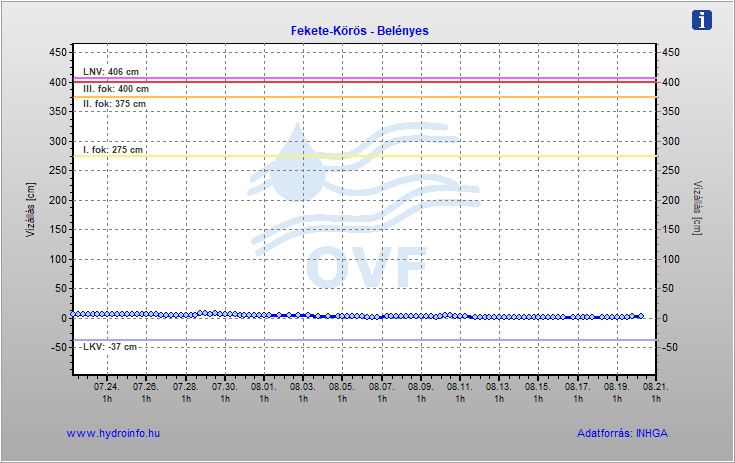Select the purple LNV 406 cm line

[x=365, y=78]
